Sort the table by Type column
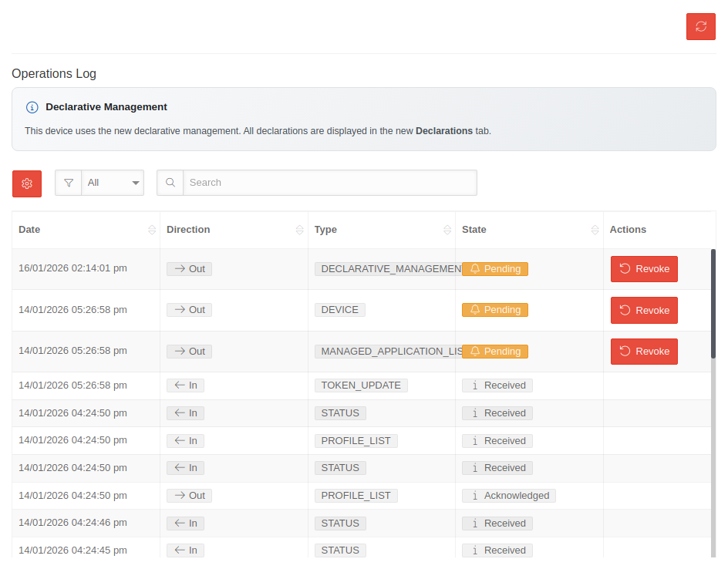This screenshot has height=569, width=728. pos(447,230)
